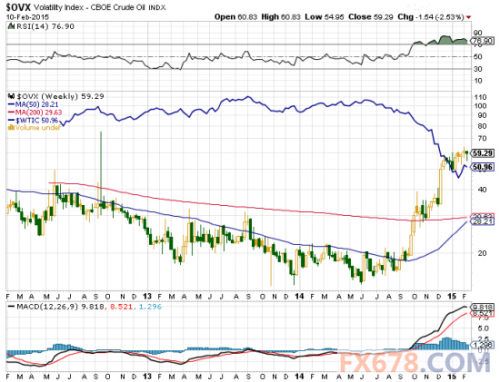This screenshot has width=500, height=382.
Task: Click the boxed 59.29 price tag on axis
Action: [x=482, y=153]
